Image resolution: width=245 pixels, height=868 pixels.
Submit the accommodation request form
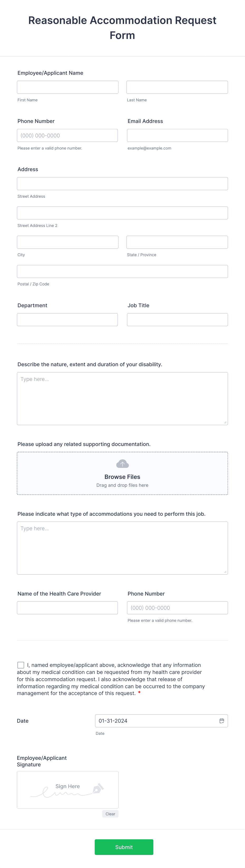pos(124,847)
